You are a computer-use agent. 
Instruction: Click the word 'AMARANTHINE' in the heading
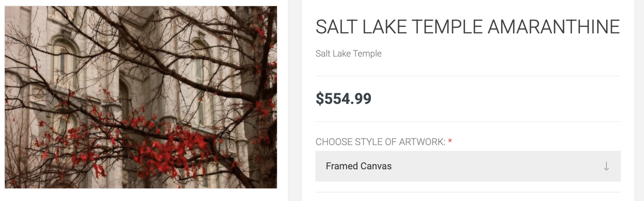tap(553, 27)
